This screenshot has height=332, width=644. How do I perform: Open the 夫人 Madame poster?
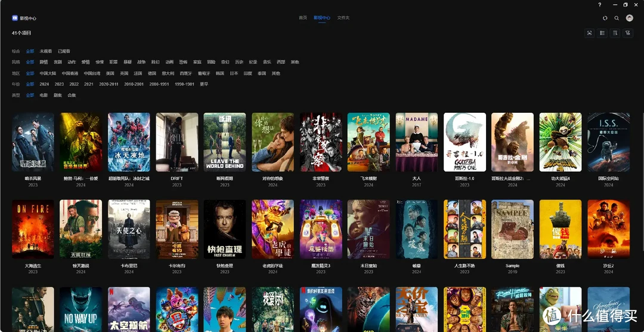click(416, 142)
